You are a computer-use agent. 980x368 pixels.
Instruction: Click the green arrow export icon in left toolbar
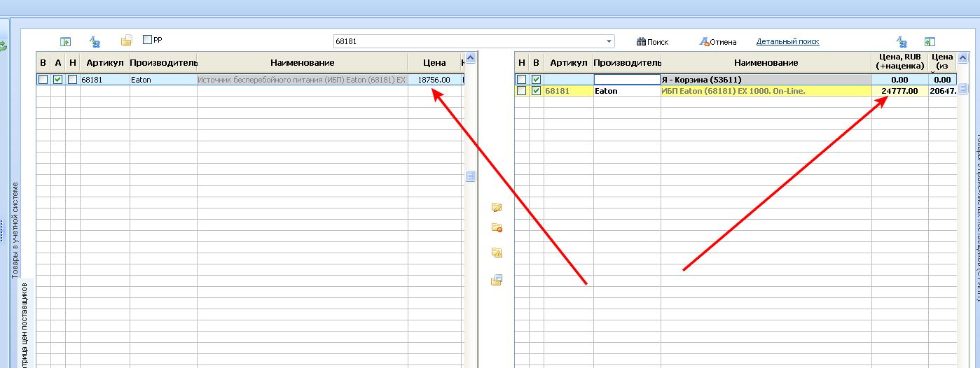point(65,42)
